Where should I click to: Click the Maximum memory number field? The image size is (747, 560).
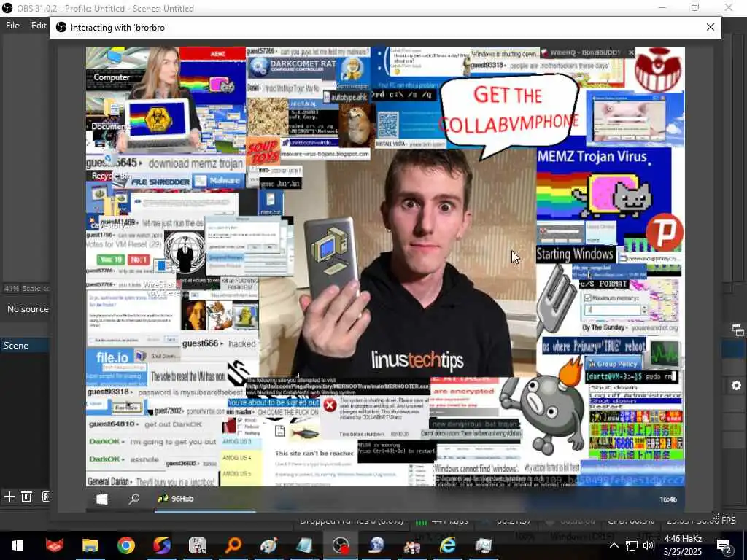pos(612,309)
